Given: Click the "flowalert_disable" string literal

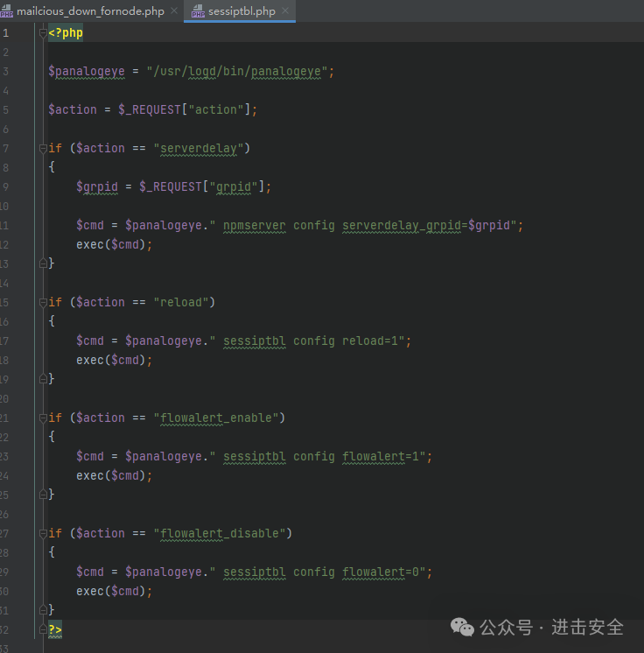Looking at the screenshot, I should 219,533.
